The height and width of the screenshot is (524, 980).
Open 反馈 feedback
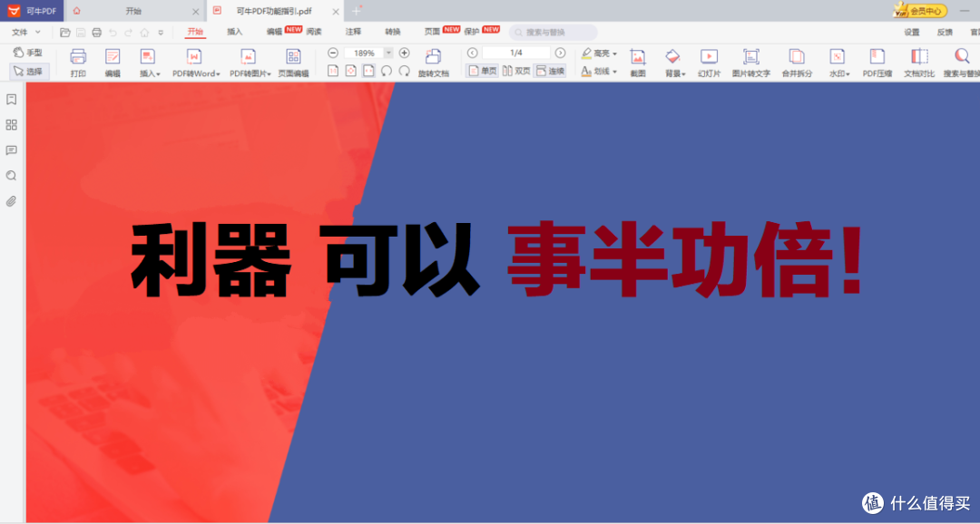[945, 32]
